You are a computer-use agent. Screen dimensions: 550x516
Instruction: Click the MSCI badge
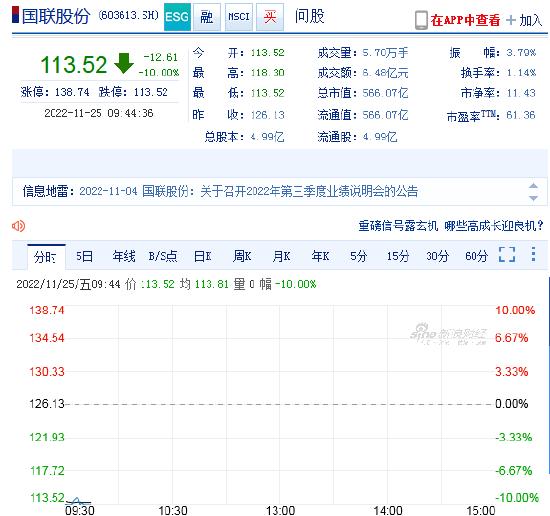pos(239,17)
